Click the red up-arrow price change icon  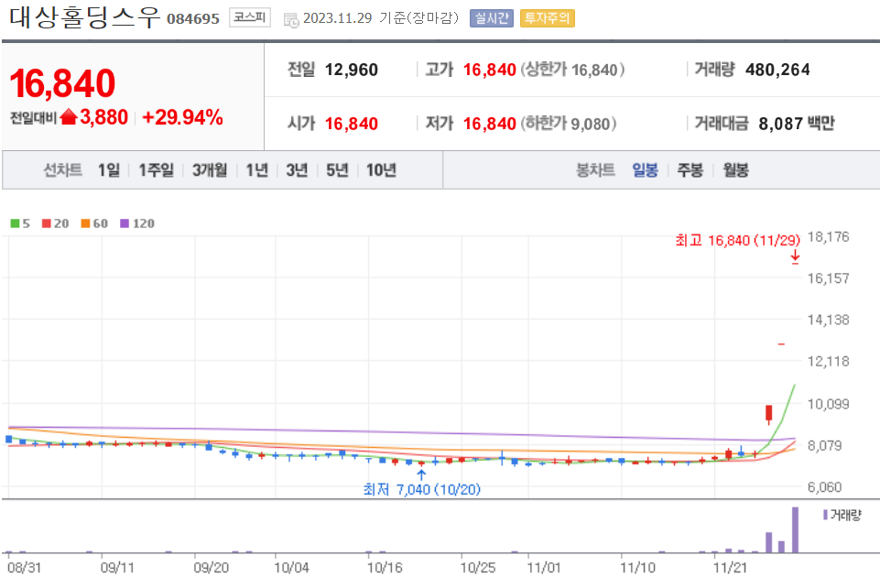pyautogui.click(x=69, y=117)
